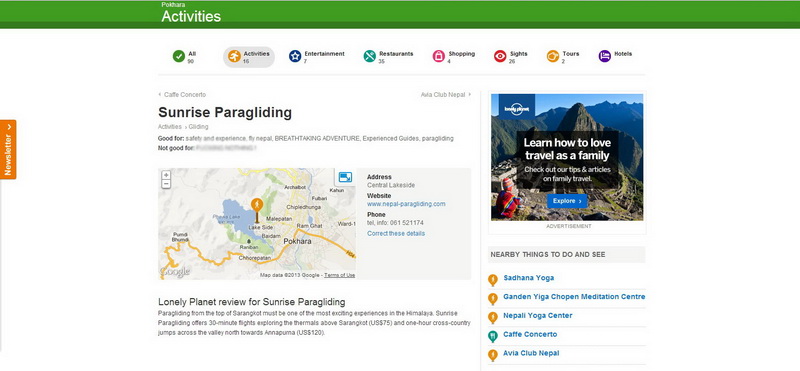Expand the map to fullscreen
The image size is (800, 371).
point(345,177)
